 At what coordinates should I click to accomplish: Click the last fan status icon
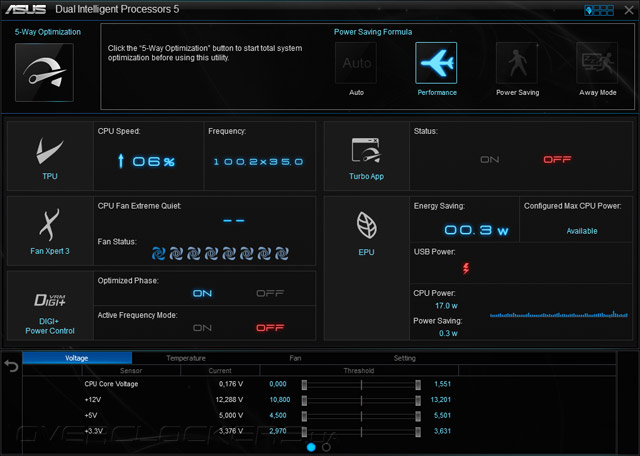click(282, 254)
